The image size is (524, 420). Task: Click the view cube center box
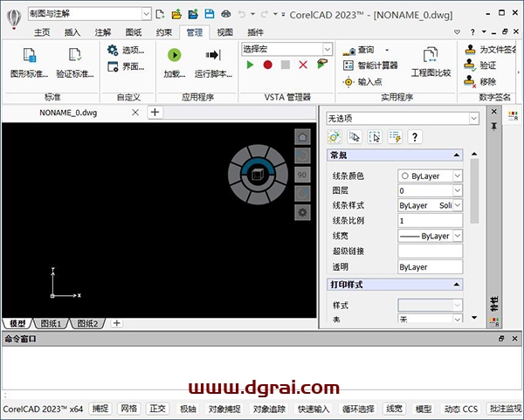pyautogui.click(x=258, y=175)
